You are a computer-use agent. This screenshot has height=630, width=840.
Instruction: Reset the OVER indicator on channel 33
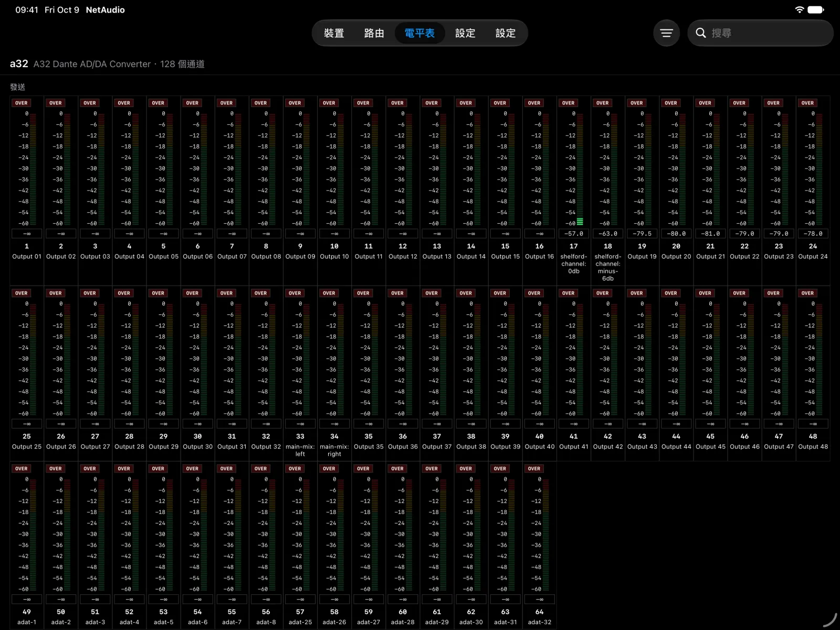click(x=295, y=293)
